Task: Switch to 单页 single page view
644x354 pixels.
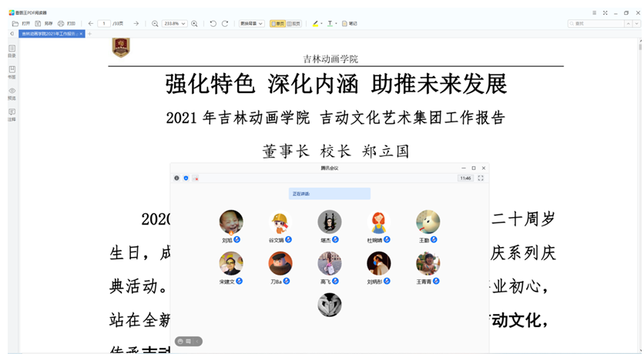Action: pyautogui.click(x=277, y=24)
